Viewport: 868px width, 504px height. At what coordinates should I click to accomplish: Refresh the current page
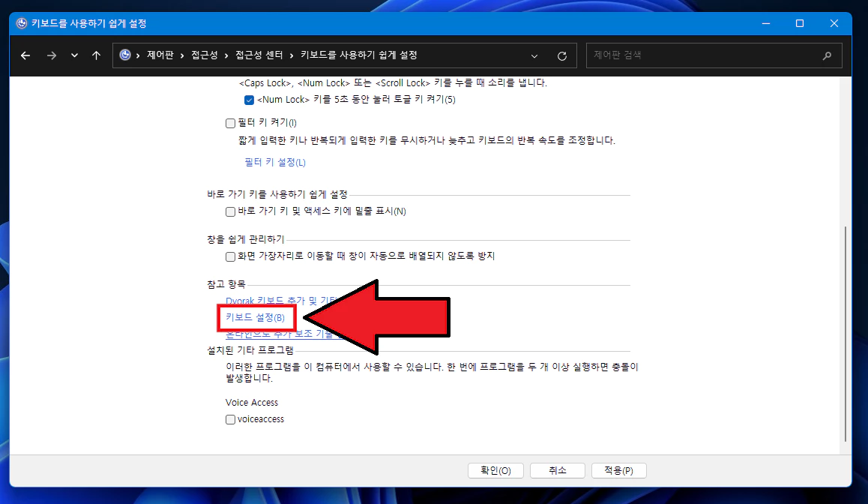pyautogui.click(x=562, y=56)
